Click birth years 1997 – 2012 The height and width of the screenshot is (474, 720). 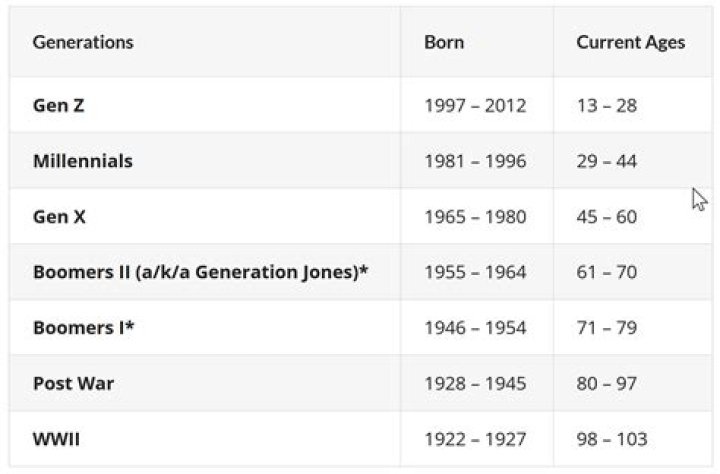475,105
